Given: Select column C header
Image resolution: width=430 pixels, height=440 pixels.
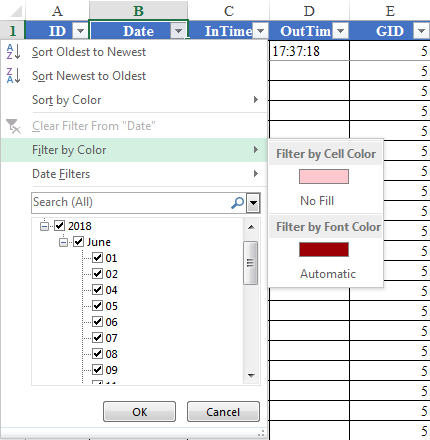Looking at the screenshot, I should click(x=229, y=11).
